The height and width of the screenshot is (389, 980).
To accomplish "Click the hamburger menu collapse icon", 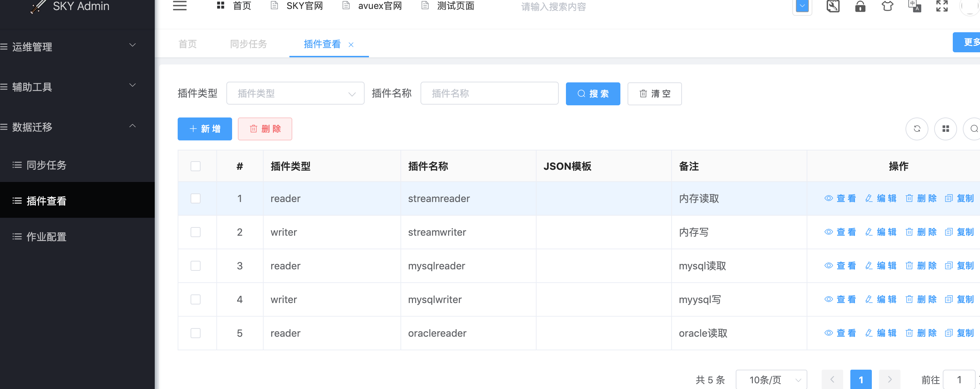I will click(x=179, y=6).
